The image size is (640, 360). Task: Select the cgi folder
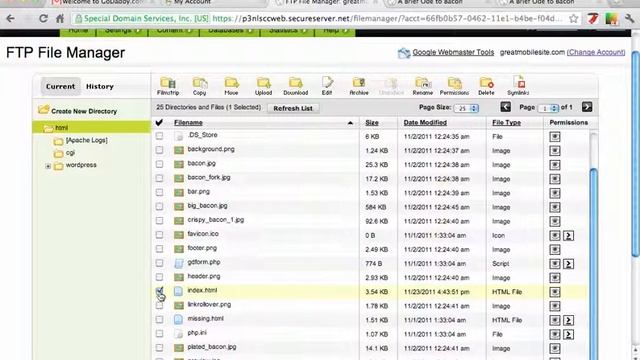tap(70, 152)
